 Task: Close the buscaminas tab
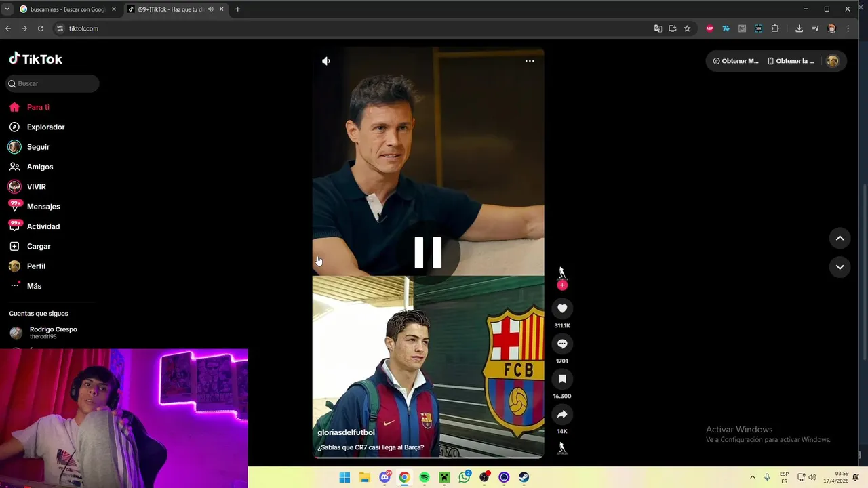coord(114,9)
